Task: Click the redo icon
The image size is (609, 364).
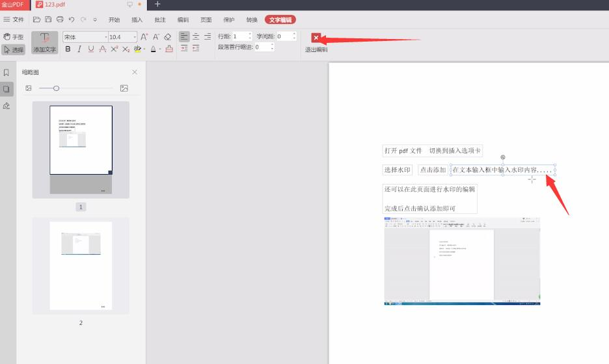Action: [83, 19]
